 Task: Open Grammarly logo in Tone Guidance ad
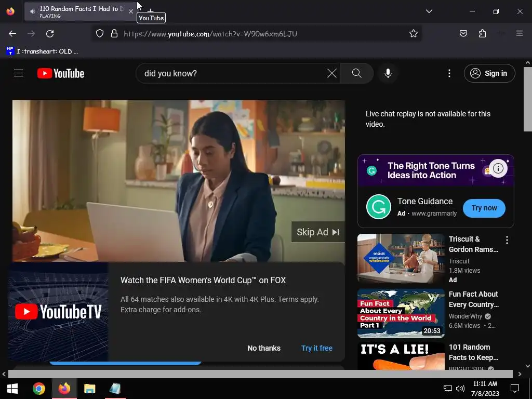click(379, 207)
